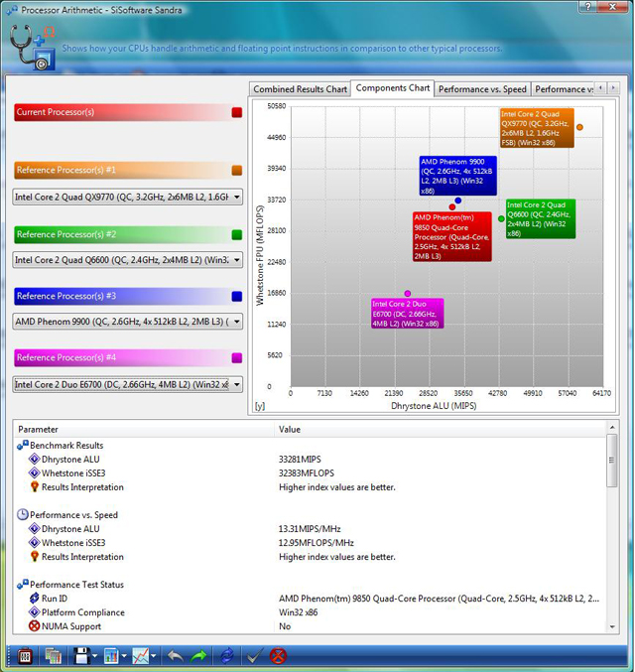
Task: Click the copy results icon in the bottom toolbar
Action: [x=54, y=656]
